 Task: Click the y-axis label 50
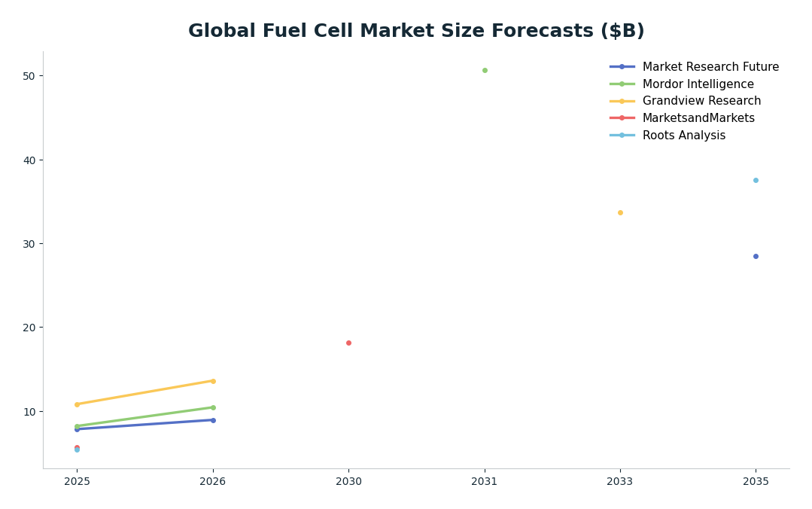coord(29,76)
